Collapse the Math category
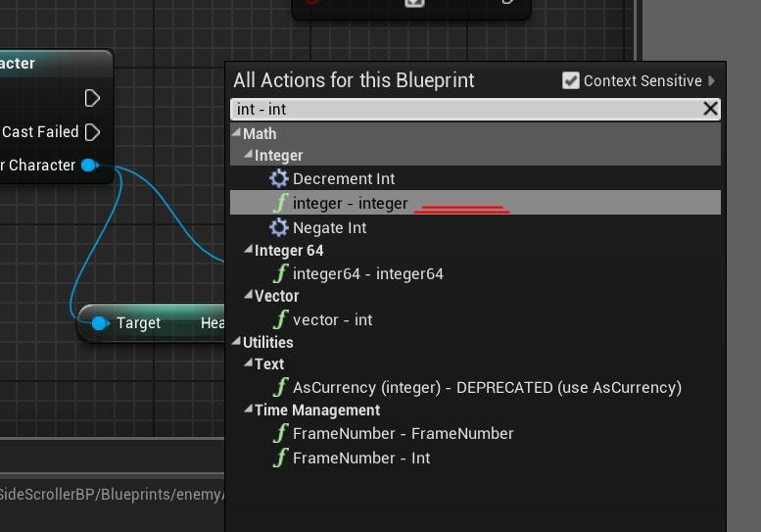This screenshot has width=761, height=532. coord(236,132)
